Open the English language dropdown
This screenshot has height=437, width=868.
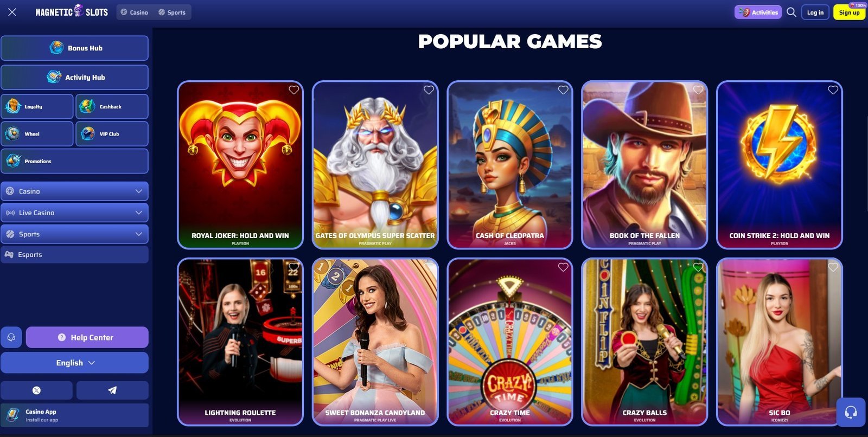[x=74, y=363]
